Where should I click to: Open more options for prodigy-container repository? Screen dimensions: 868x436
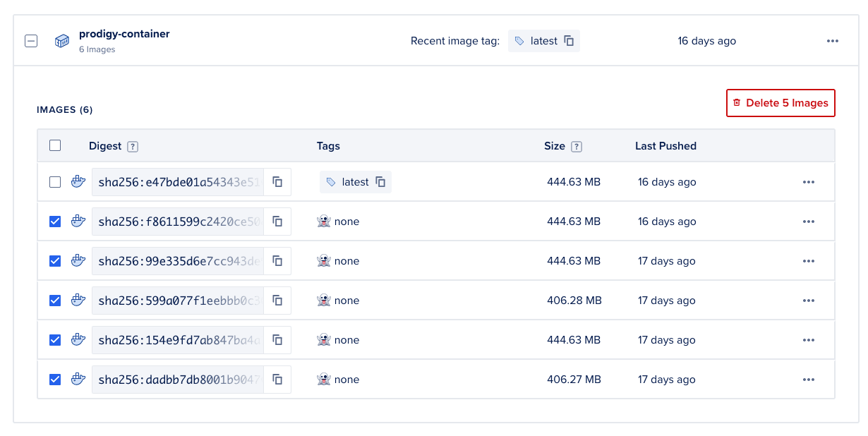click(x=833, y=41)
